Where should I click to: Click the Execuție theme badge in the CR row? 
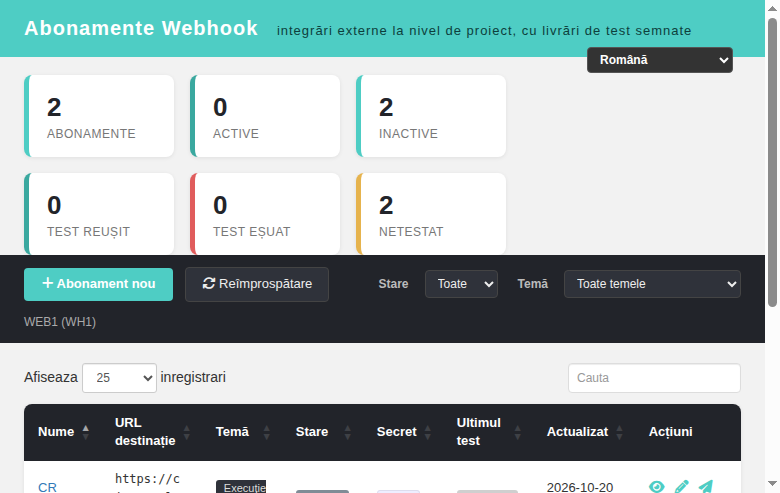coord(241,487)
